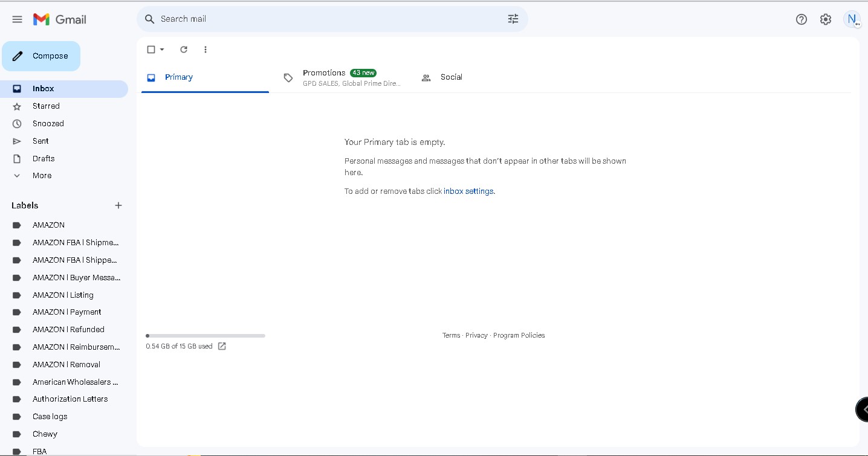Create new label with plus icon
The image size is (868, 456).
(x=118, y=205)
